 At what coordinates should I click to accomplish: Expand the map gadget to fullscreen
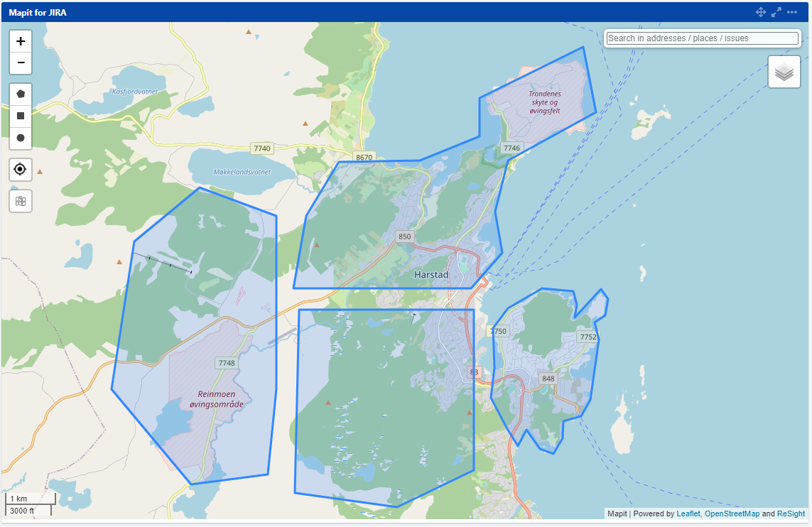(x=776, y=12)
